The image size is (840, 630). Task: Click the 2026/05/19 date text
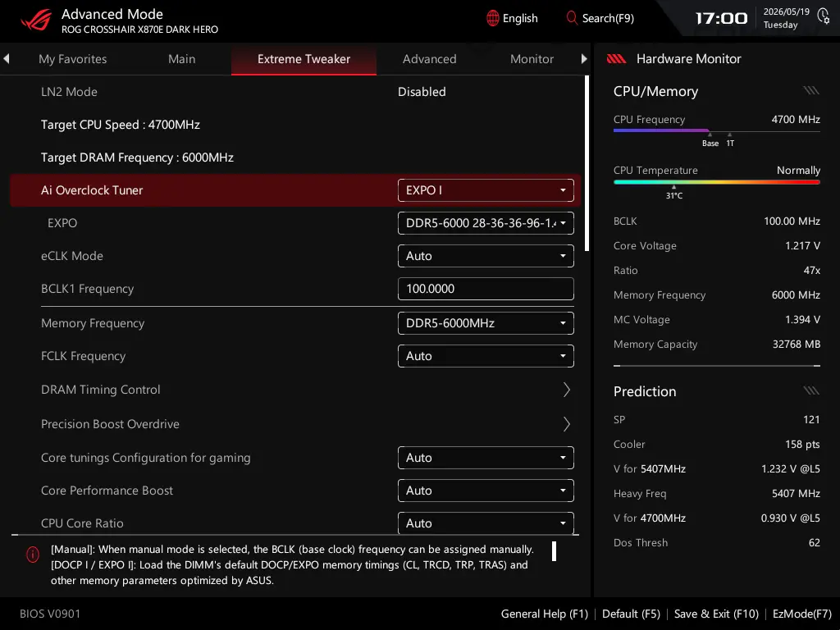tap(786, 11)
